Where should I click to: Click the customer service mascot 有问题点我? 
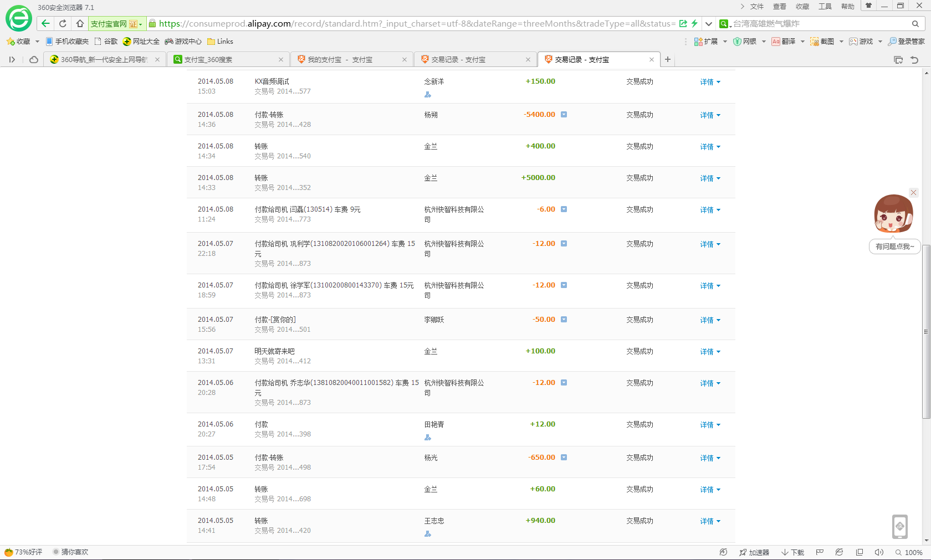(893, 214)
